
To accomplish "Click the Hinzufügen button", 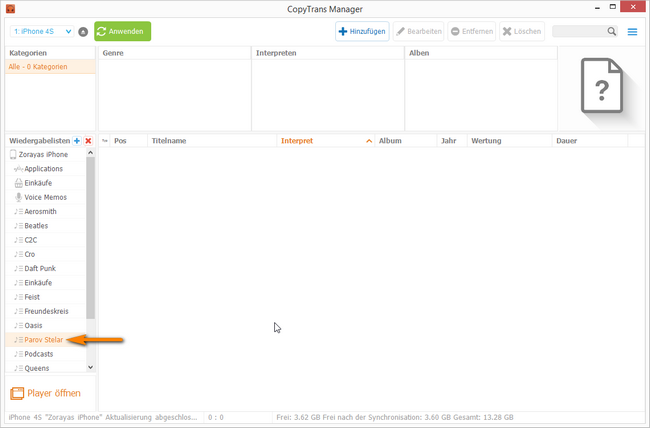I will point(362,32).
